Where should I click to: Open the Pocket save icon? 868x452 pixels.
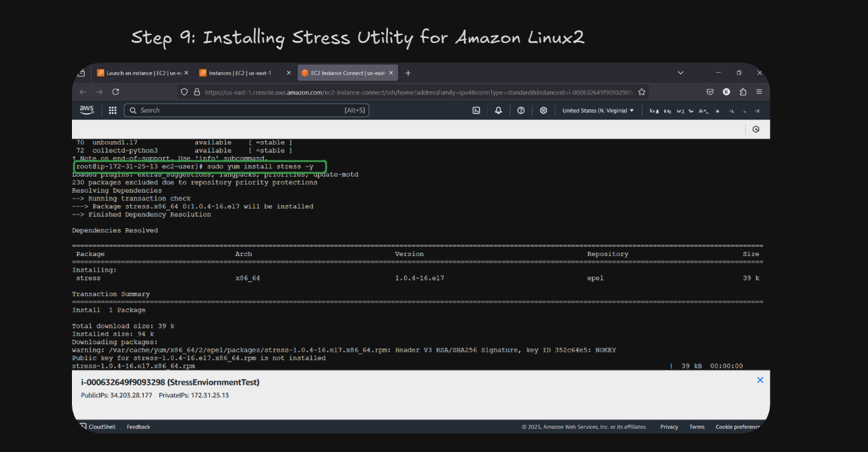(x=710, y=92)
